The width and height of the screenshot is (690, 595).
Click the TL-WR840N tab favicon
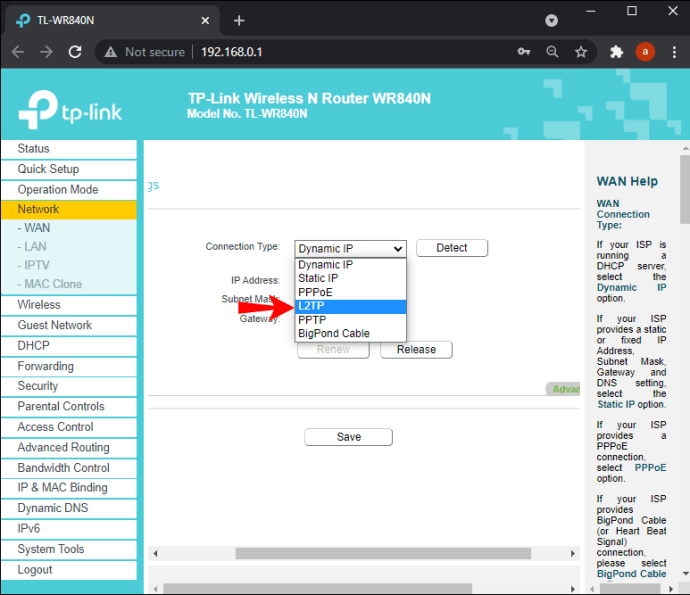pos(23,20)
